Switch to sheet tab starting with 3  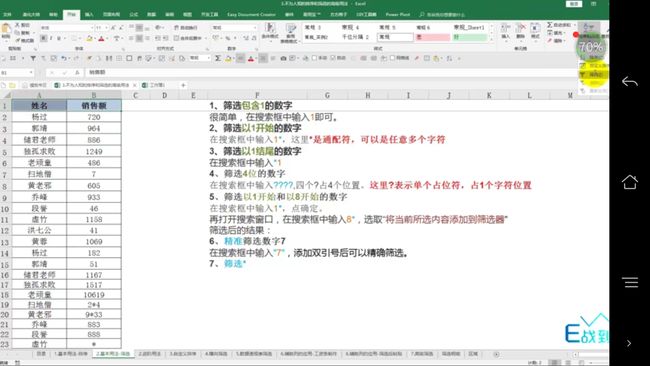point(182,354)
